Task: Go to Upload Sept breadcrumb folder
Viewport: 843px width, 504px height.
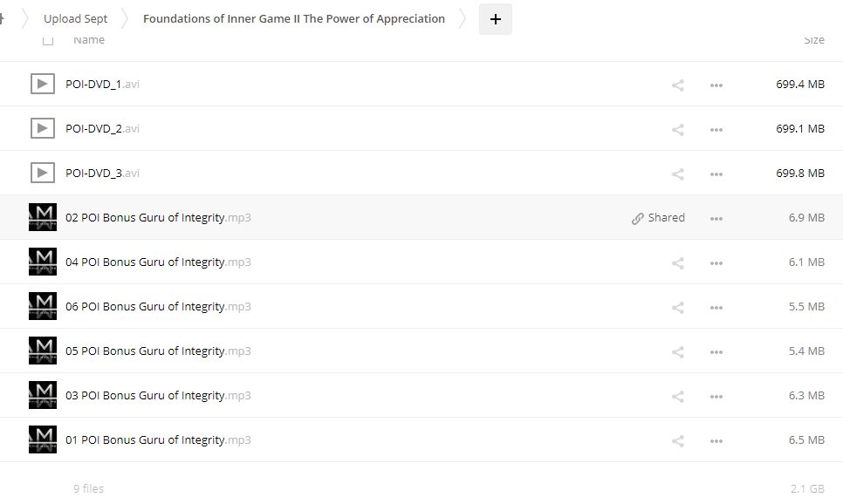Action: (x=76, y=18)
